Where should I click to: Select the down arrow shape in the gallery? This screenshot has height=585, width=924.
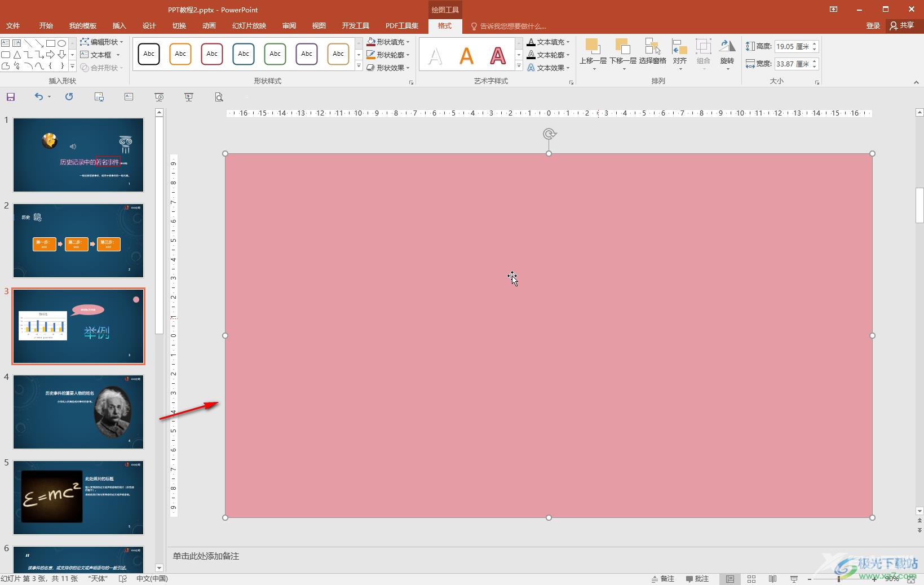pos(61,55)
